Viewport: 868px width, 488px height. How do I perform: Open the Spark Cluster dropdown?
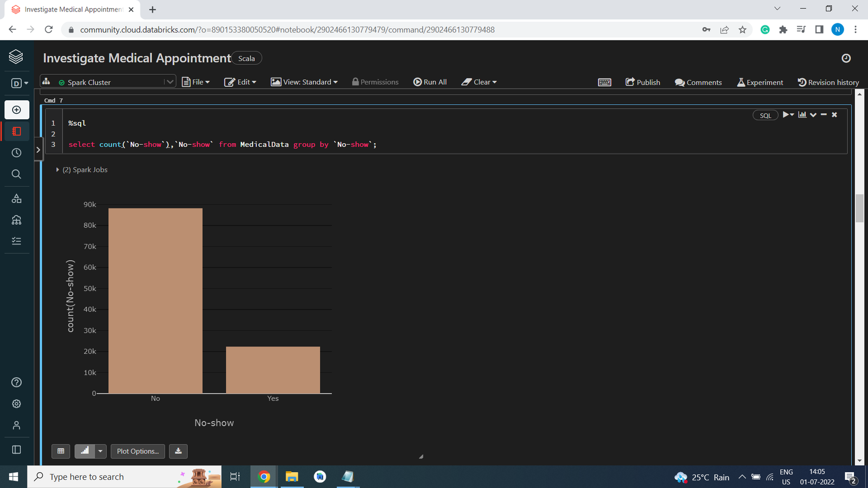169,82
